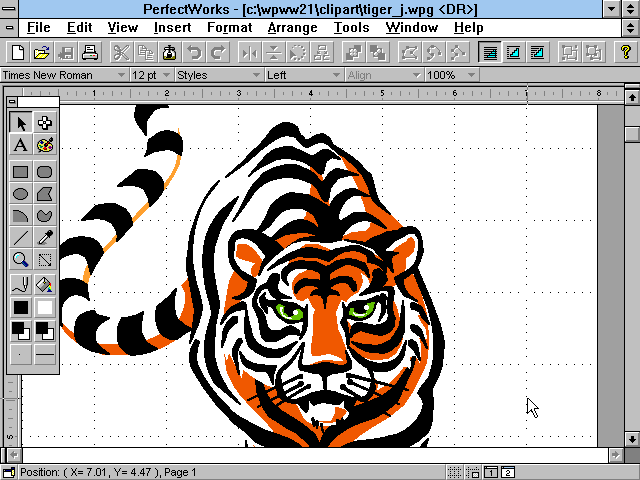Activate the Zoom magnifier tool
Viewport: 640px width, 480px height.
[x=20, y=260]
